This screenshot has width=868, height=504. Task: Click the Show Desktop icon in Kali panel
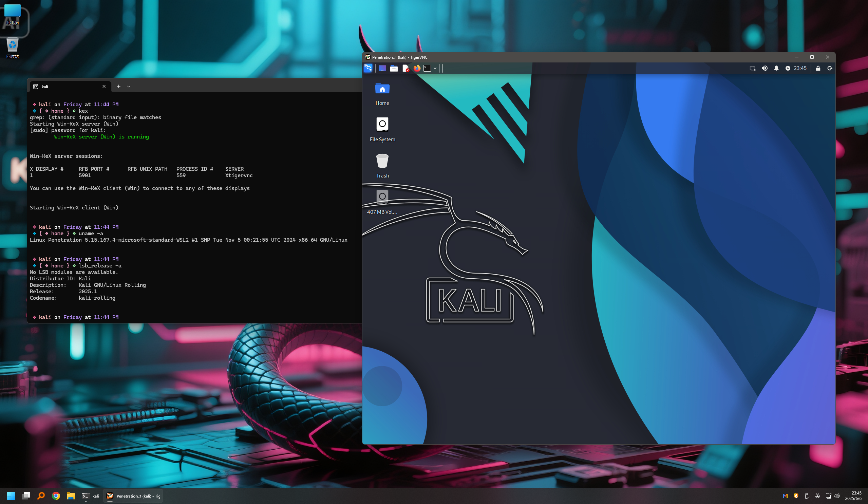click(382, 68)
